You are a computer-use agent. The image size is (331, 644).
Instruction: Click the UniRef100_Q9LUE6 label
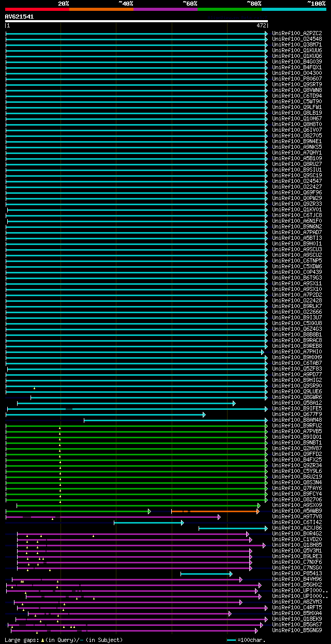click(297, 392)
